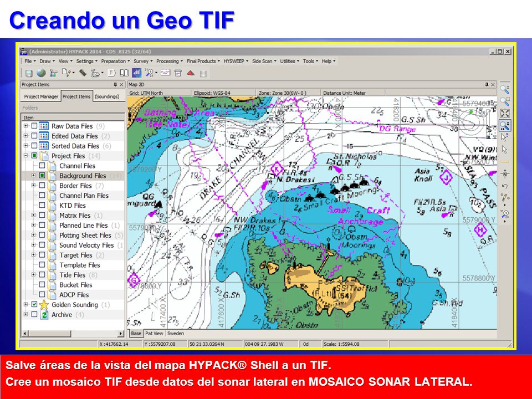532x399 pixels.
Task: Expand the Matrix Files node
Action: point(34,215)
